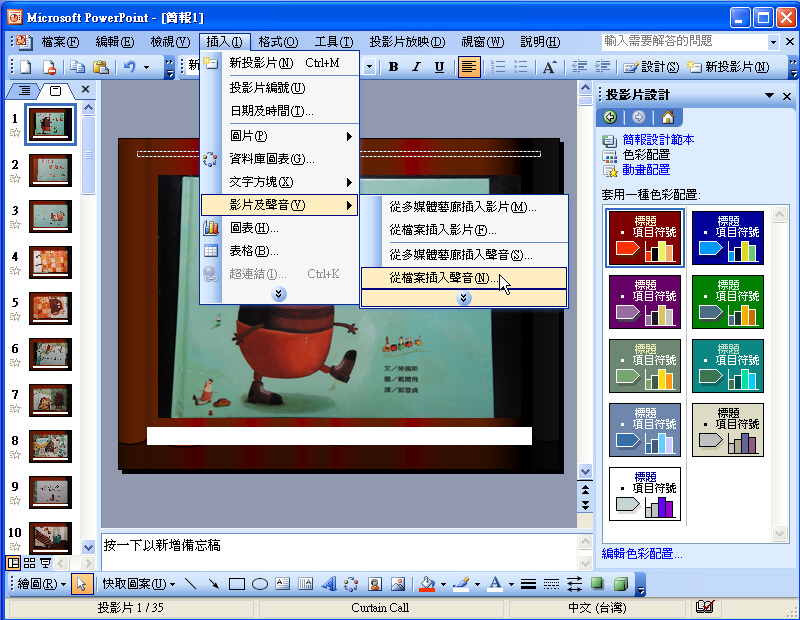Click the Decrease indent icon

[579, 67]
